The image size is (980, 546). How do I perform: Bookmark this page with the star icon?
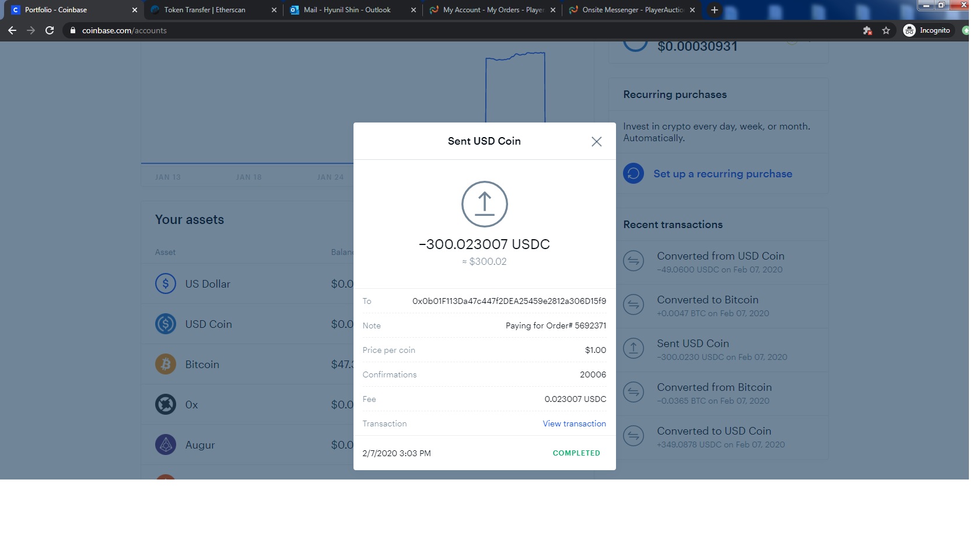coord(886,30)
